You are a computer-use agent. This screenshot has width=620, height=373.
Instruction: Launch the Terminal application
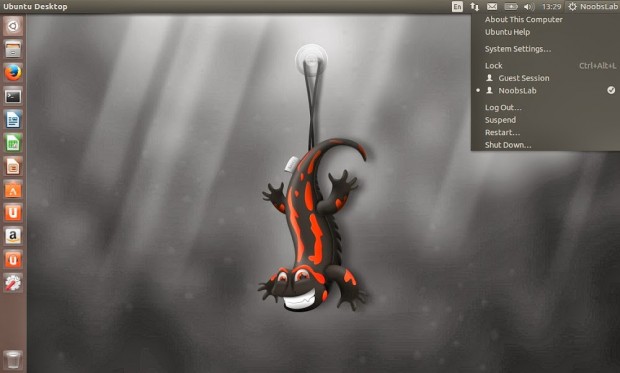click(x=13, y=96)
